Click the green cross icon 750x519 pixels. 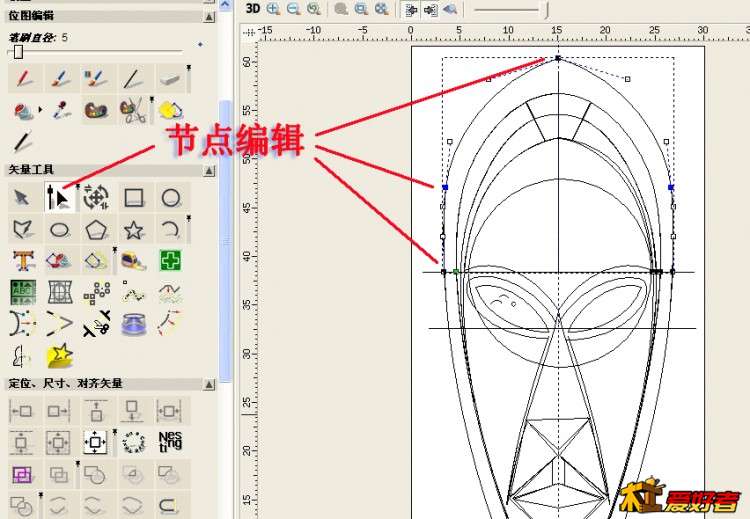170,261
